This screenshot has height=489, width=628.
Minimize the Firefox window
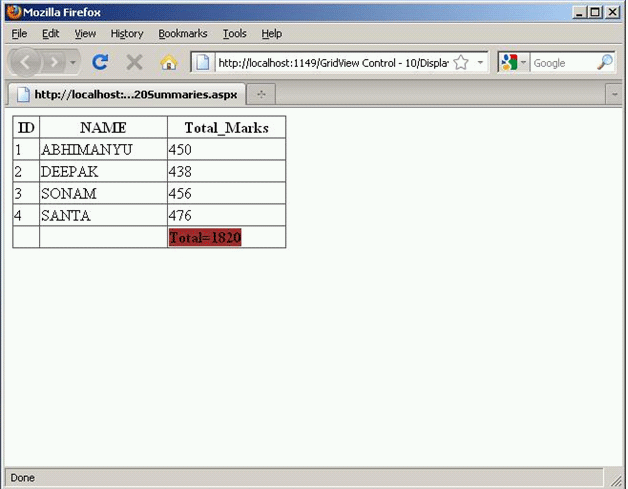(x=579, y=12)
